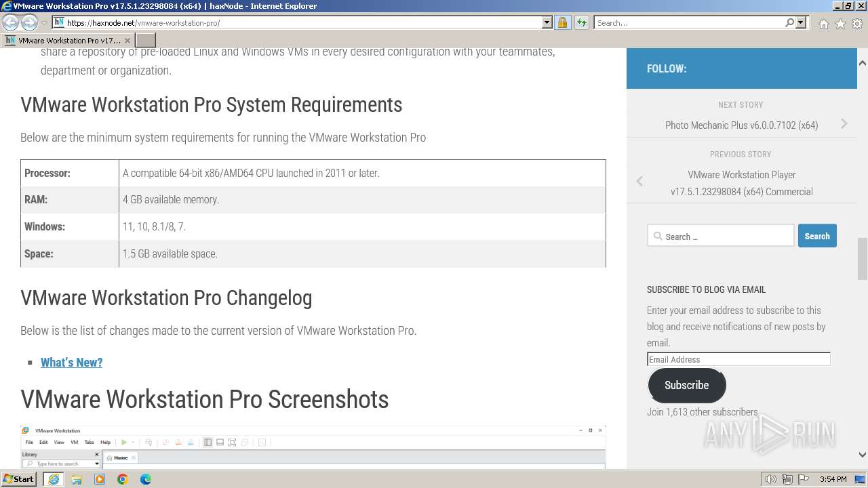Click the Email Address field
Screen dimensions: 868x488
(x=738, y=359)
